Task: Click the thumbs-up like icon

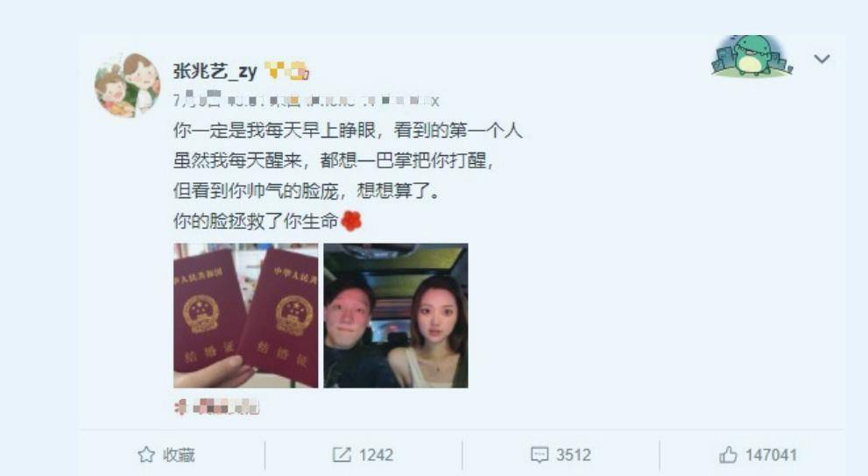Action: pyautogui.click(x=728, y=455)
